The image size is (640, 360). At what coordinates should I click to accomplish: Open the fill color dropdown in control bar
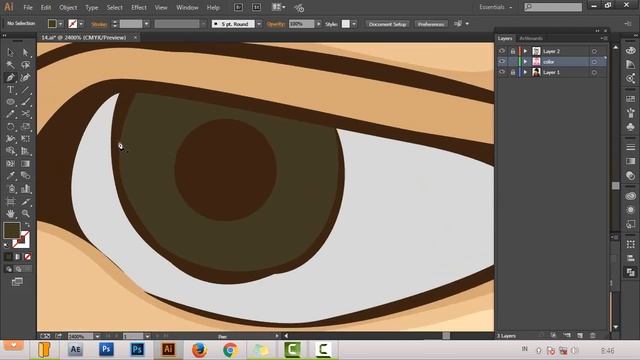[60, 24]
